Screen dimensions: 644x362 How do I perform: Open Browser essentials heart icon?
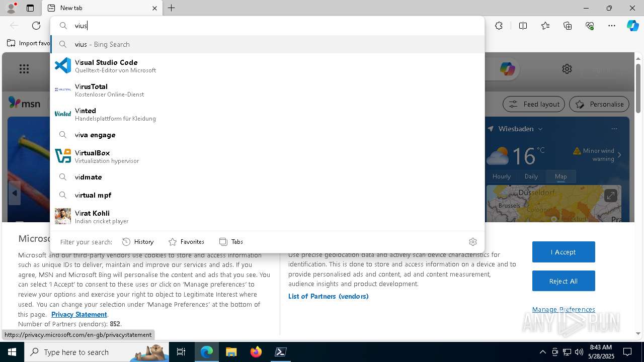tap(590, 26)
